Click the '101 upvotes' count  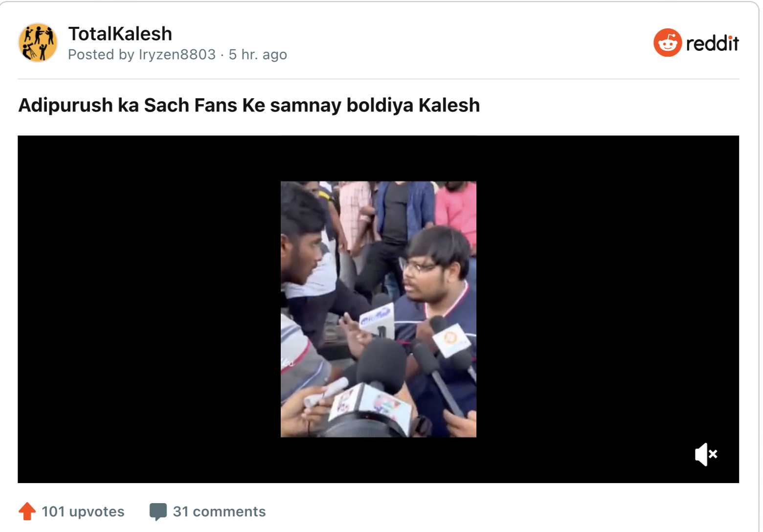click(x=83, y=511)
